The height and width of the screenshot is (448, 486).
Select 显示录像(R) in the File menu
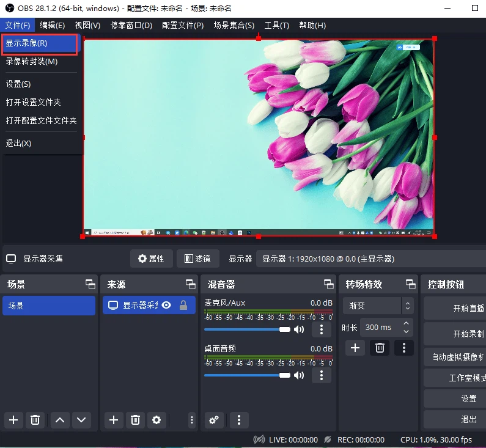tap(40, 43)
